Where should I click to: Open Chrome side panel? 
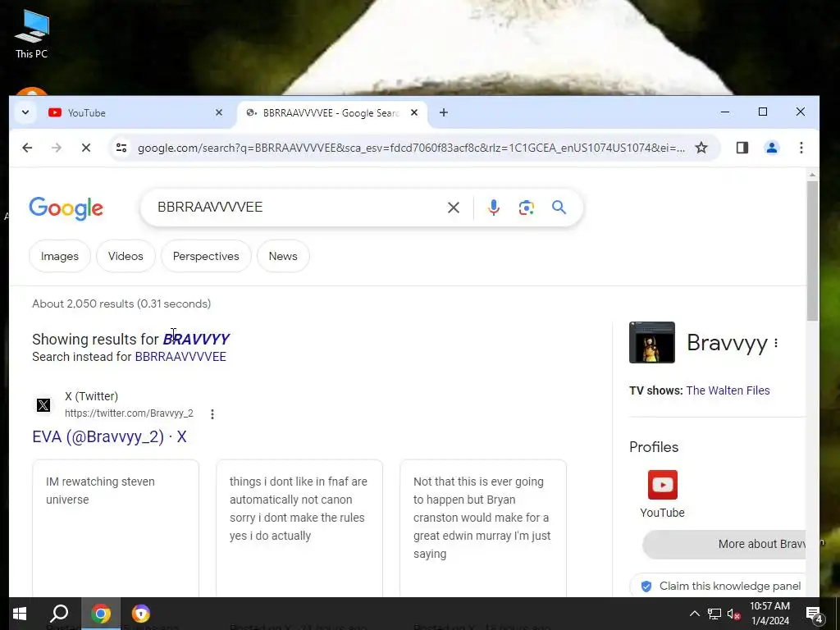coord(742,148)
